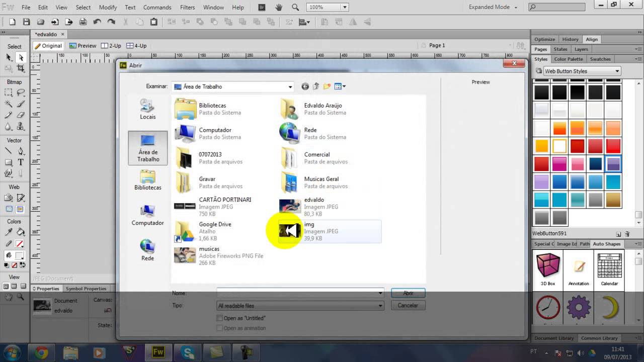
Task: Switch to the History panel tab
Action: (570, 39)
